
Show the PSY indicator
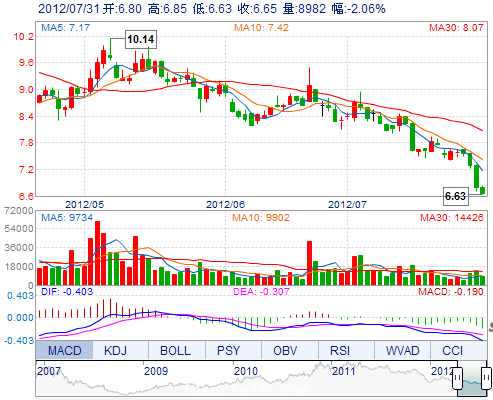pyautogui.click(x=228, y=350)
